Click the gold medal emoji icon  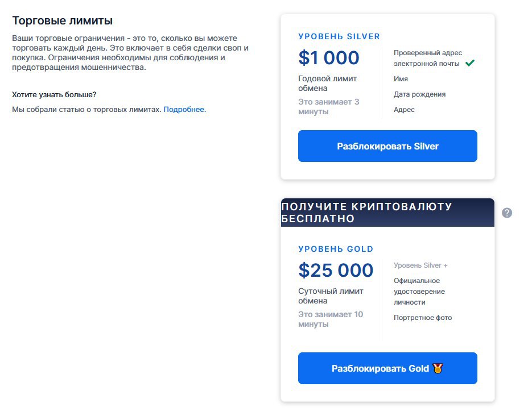click(x=438, y=368)
